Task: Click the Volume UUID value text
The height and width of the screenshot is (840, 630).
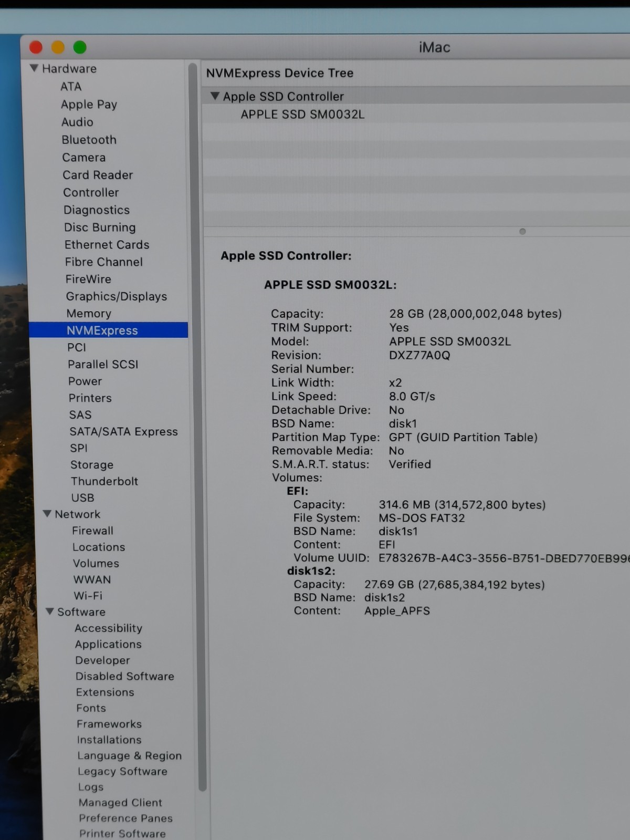Action: 504,558
